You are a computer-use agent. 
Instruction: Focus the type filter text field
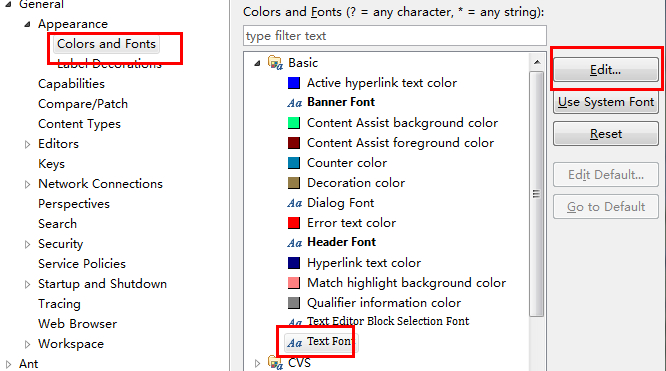coord(395,36)
